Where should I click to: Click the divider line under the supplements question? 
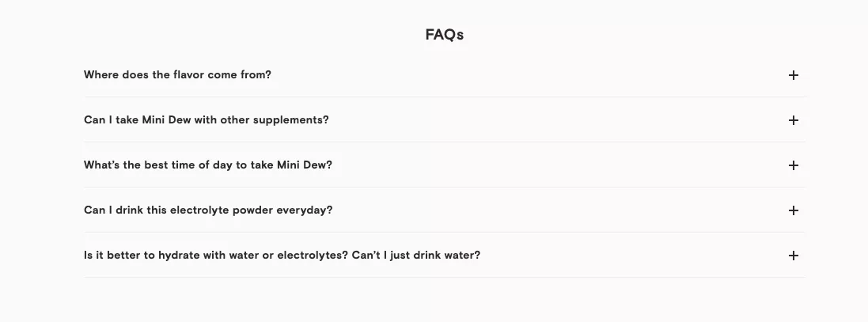[x=444, y=142]
